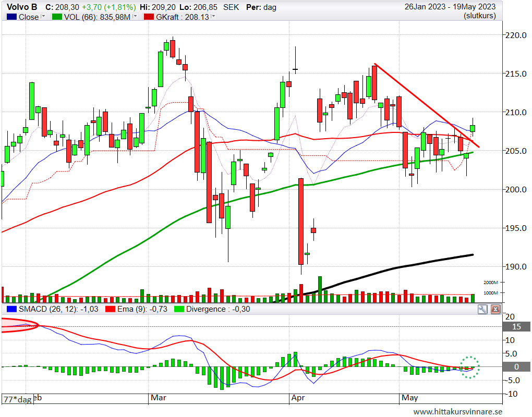Click the 2000M volume axis label
The width and height of the screenshot is (532, 417).
491,283
